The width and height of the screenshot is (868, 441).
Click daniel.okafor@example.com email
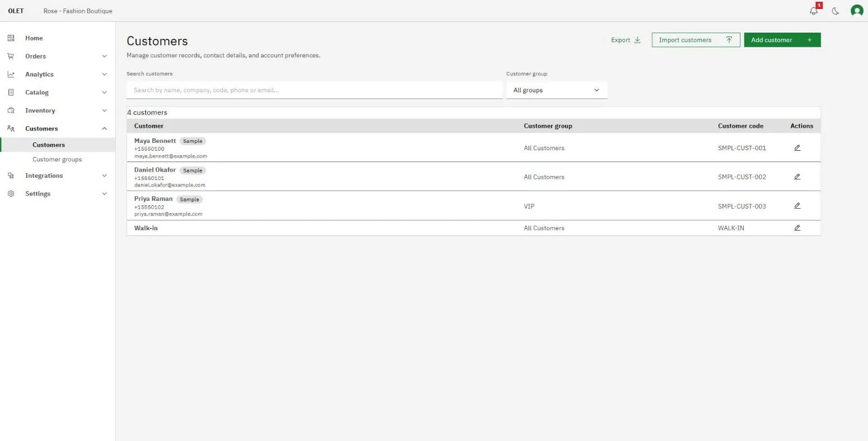click(170, 184)
